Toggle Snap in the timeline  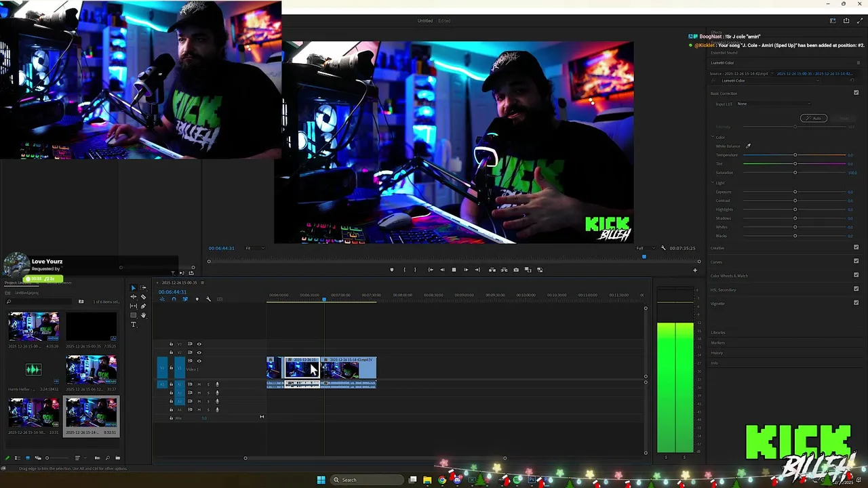point(174,299)
